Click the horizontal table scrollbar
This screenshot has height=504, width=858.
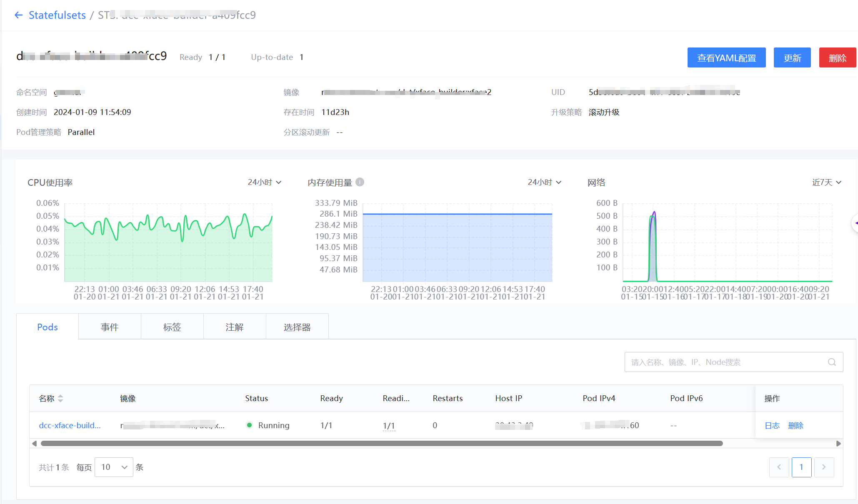pyautogui.click(x=381, y=444)
